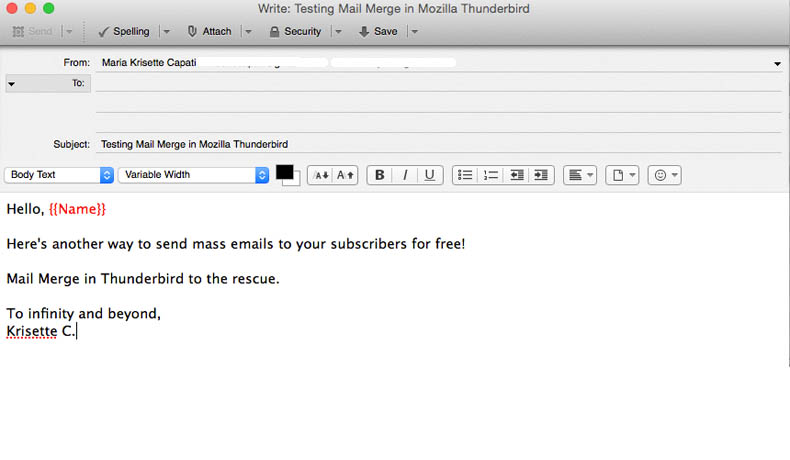
Task: Decrease font size with smaller text icon
Action: [321, 175]
